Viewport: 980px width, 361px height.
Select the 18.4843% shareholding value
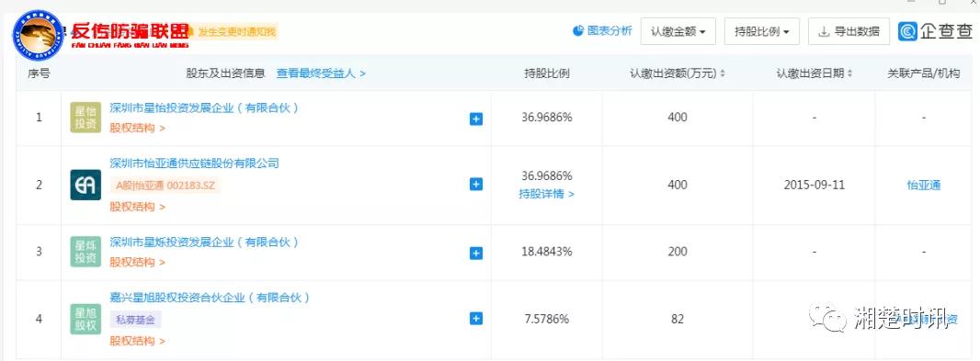click(547, 252)
